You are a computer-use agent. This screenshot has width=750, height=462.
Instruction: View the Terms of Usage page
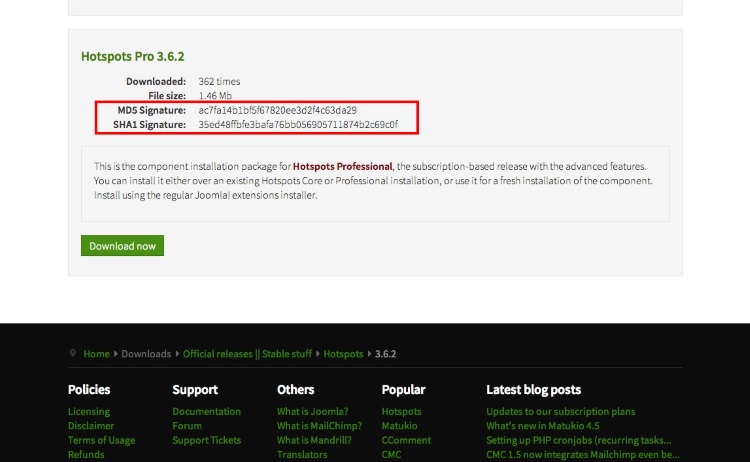[101, 440]
